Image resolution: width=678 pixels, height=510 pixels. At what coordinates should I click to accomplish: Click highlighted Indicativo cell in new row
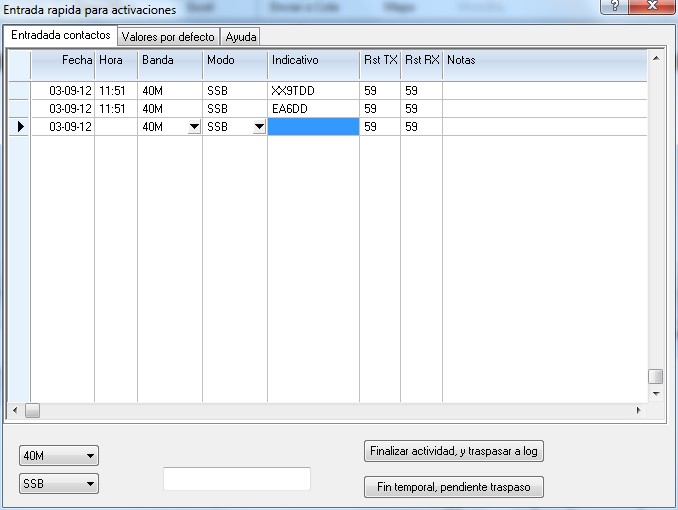(313, 127)
